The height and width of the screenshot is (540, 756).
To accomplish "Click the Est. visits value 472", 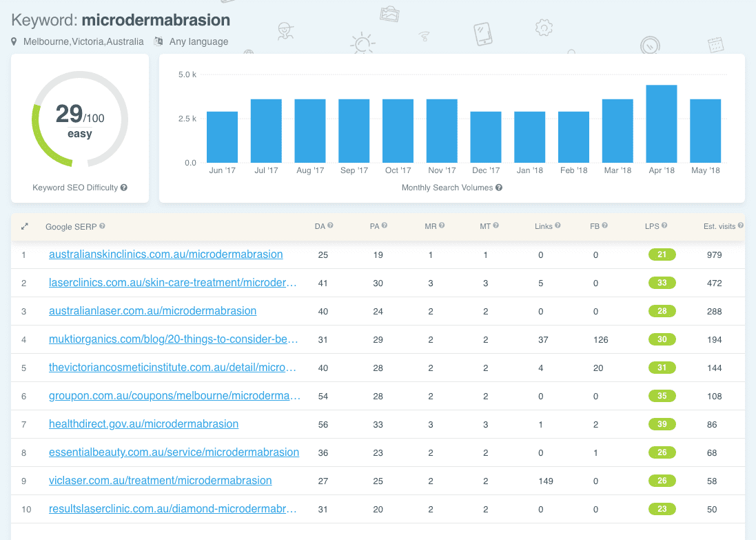I will [x=714, y=283].
